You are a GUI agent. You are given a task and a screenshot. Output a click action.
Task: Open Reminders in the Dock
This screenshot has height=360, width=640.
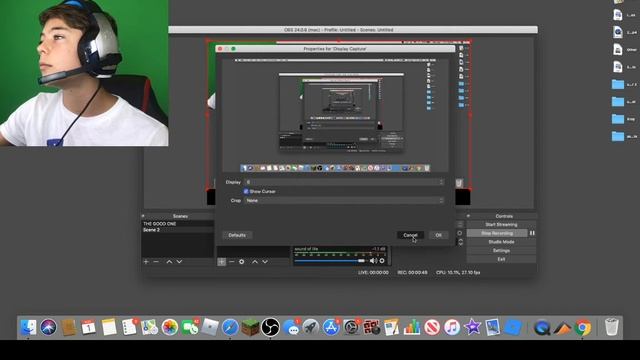click(129, 327)
